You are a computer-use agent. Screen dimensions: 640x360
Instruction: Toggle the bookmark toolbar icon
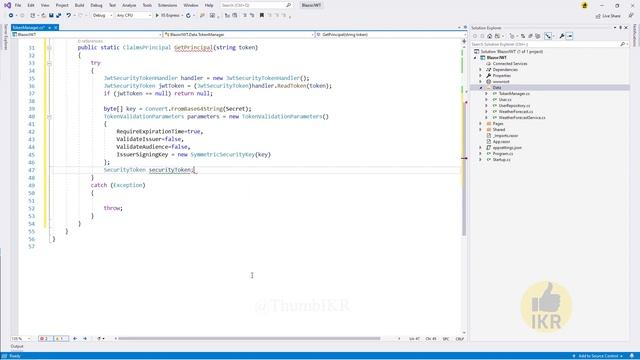[262, 16]
